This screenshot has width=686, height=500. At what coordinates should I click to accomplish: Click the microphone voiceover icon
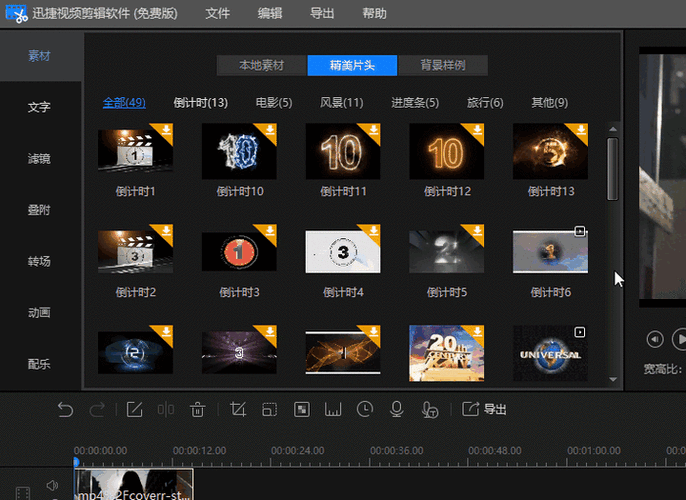[397, 409]
